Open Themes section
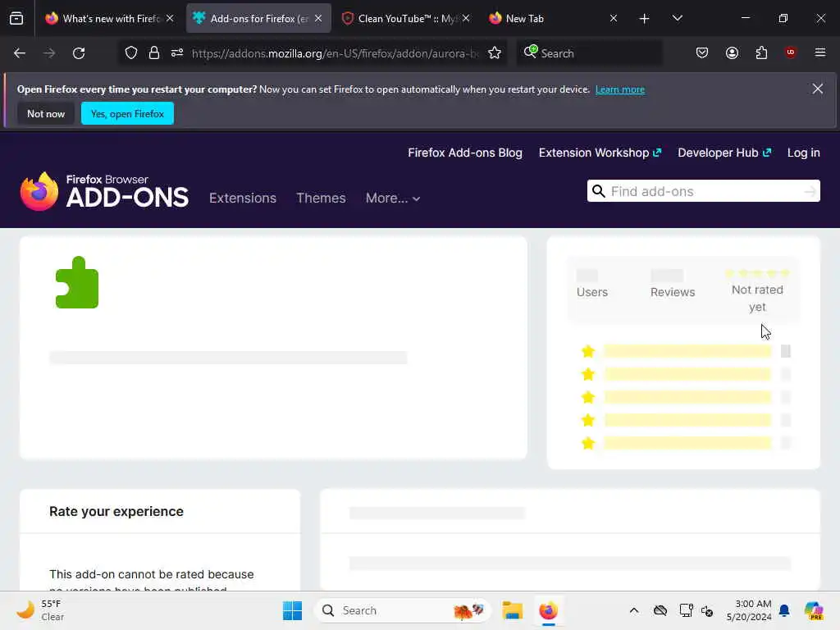Image resolution: width=840 pixels, height=630 pixels. coord(321,199)
